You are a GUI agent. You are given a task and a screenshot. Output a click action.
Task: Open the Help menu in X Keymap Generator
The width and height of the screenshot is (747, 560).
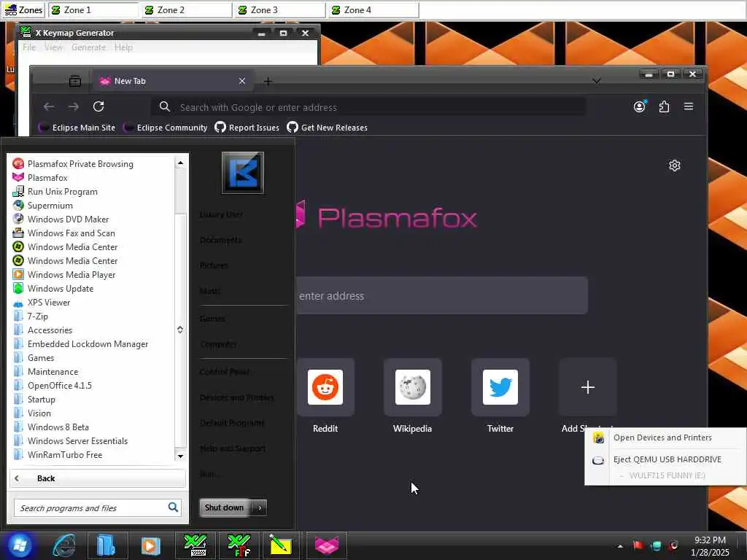tap(123, 47)
